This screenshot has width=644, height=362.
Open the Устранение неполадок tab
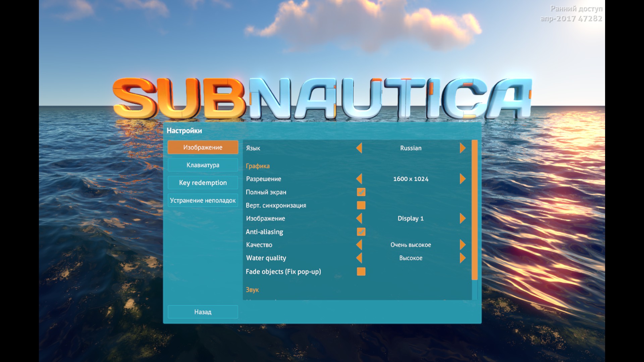203,200
